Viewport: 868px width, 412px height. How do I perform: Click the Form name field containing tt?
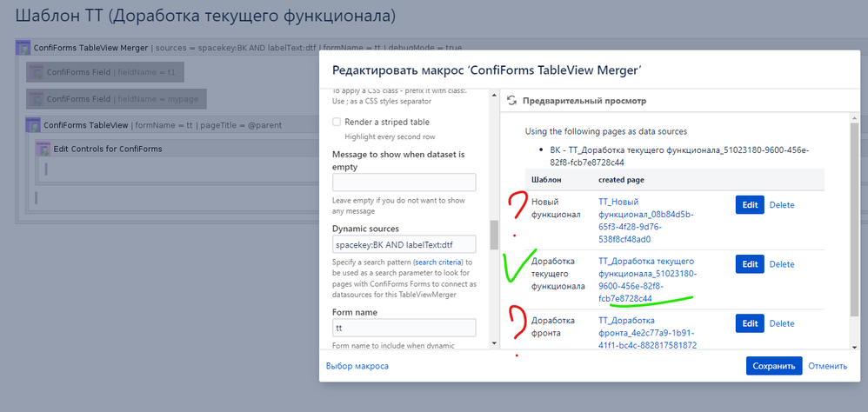pos(404,328)
